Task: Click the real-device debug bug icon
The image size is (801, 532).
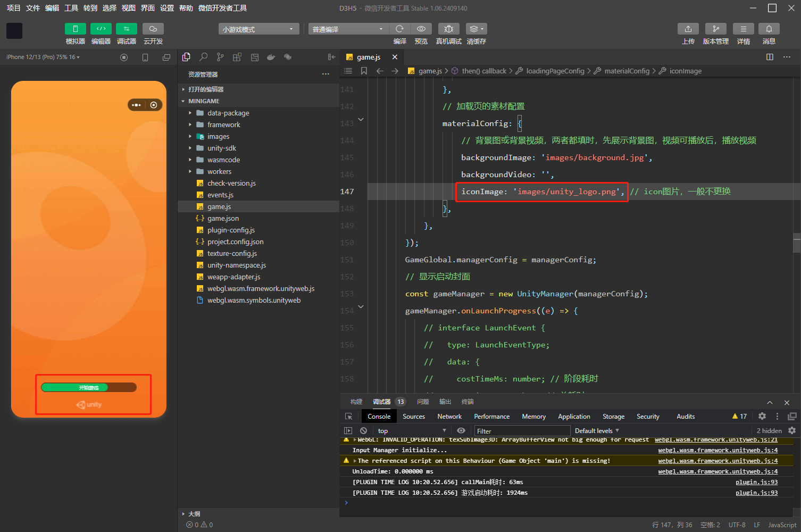Action: pos(448,29)
